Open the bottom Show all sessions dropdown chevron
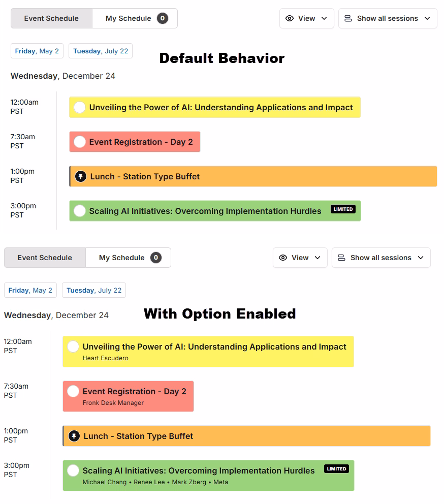Screen dimensions: 444x504 [x=421, y=258]
